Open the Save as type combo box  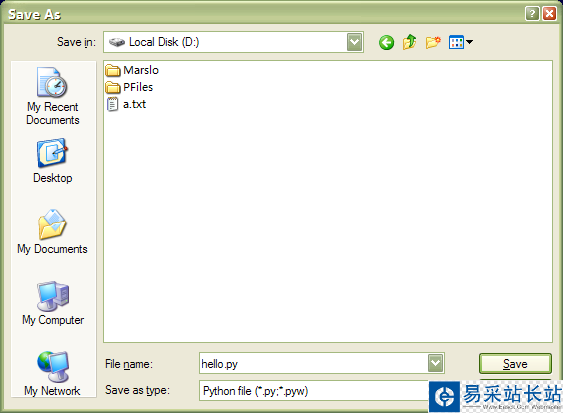(315, 390)
